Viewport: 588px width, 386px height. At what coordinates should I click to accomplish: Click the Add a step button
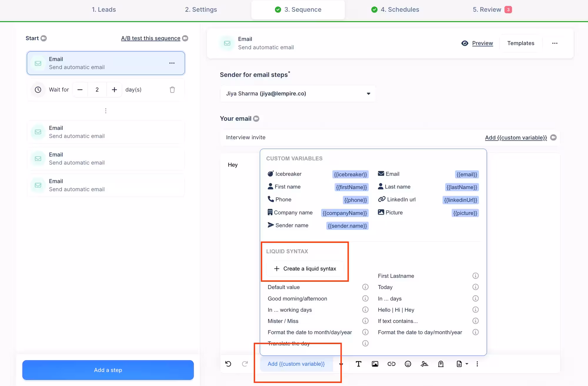[x=108, y=370]
